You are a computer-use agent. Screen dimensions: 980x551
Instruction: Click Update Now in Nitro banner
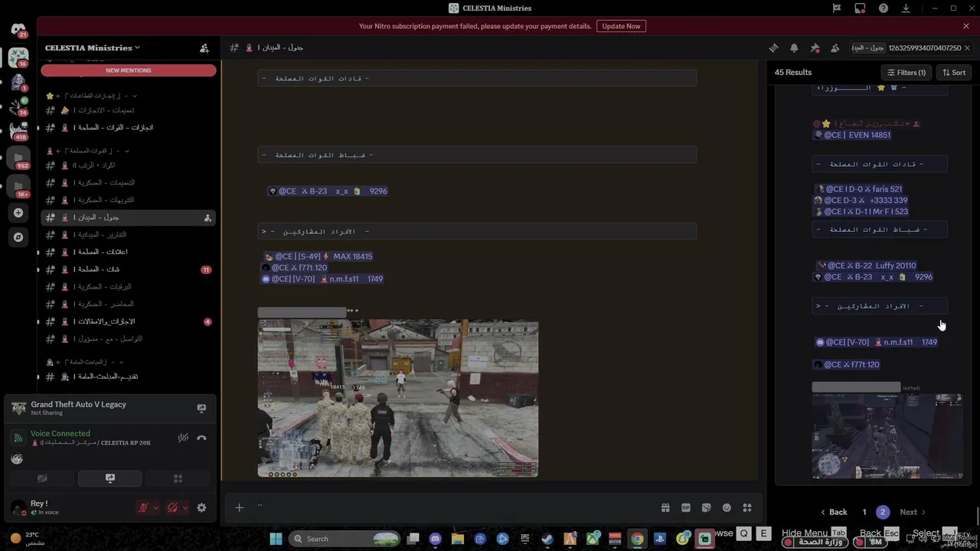[x=621, y=26]
